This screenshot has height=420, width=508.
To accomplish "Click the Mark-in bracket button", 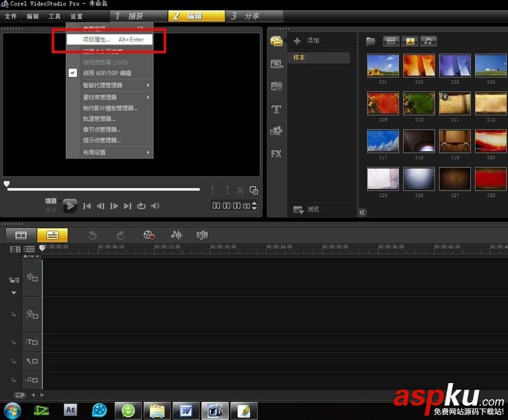I will pyautogui.click(x=213, y=190).
